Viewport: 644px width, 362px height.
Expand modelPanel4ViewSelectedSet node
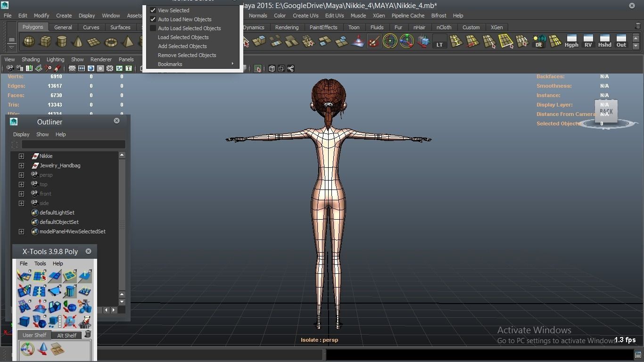tap(21, 231)
